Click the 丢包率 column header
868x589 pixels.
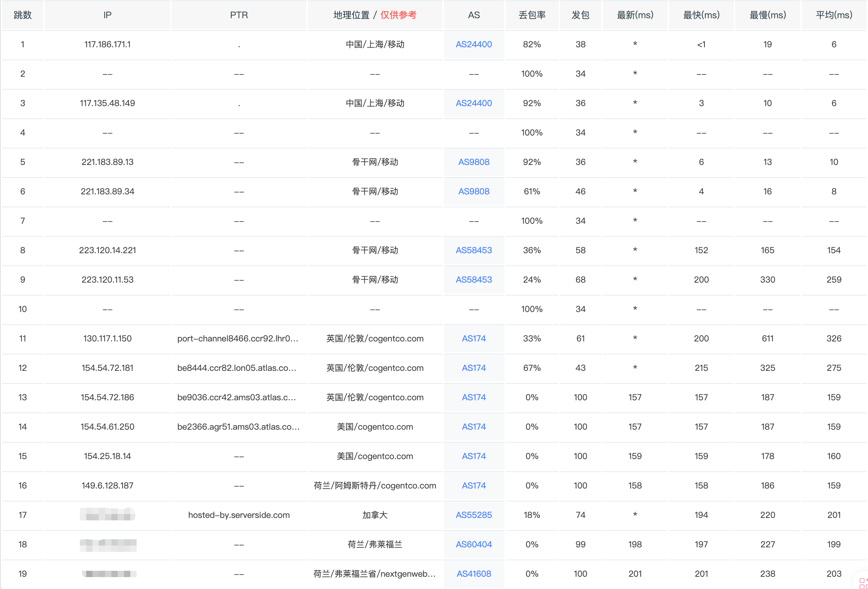(x=532, y=15)
